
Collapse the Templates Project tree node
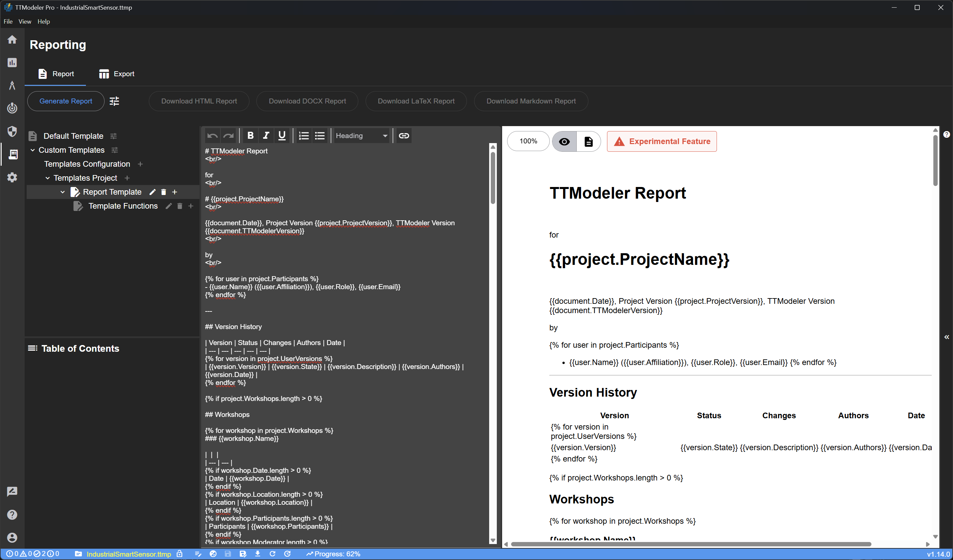tap(48, 178)
